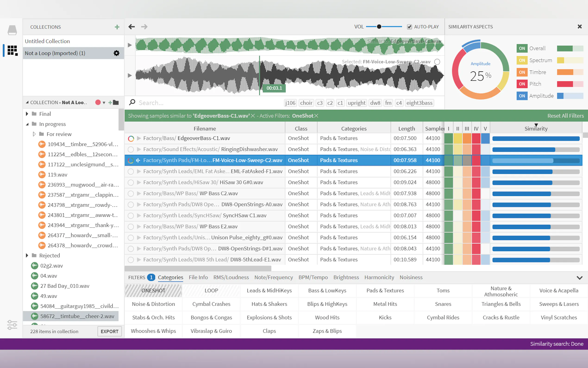
Task: Click the search magnifier icon
Action: pos(132,102)
